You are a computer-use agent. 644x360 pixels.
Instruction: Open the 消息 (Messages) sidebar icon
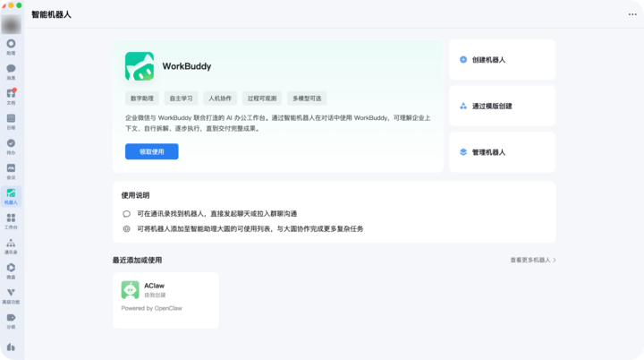click(x=11, y=72)
